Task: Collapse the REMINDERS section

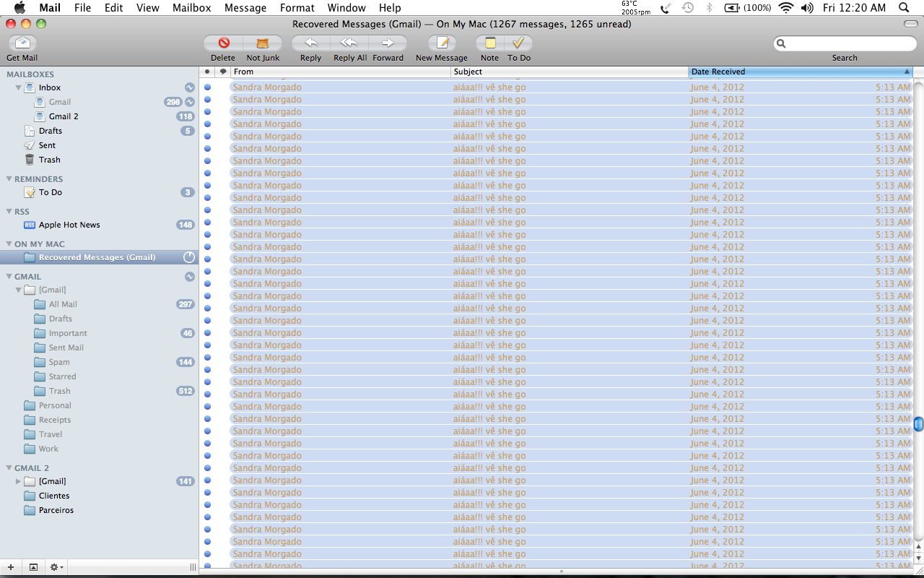Action: 9,179
